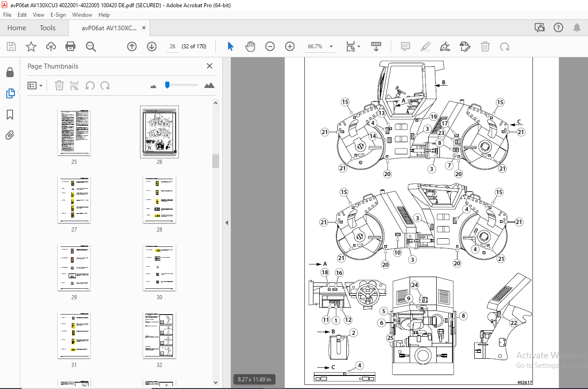Screen dimensions: 588x389
Task: Open the notifications bell icon
Action: 577,28
